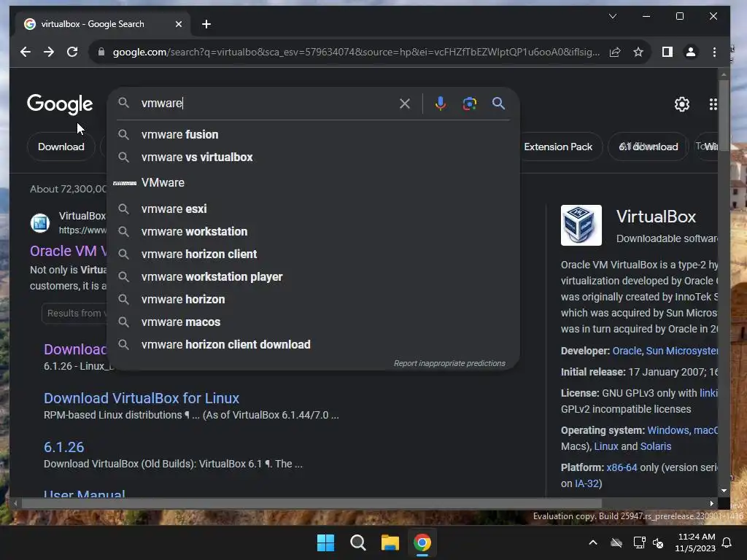Choose the VMware company suggestion
This screenshot has height=560, width=747.
point(314,183)
